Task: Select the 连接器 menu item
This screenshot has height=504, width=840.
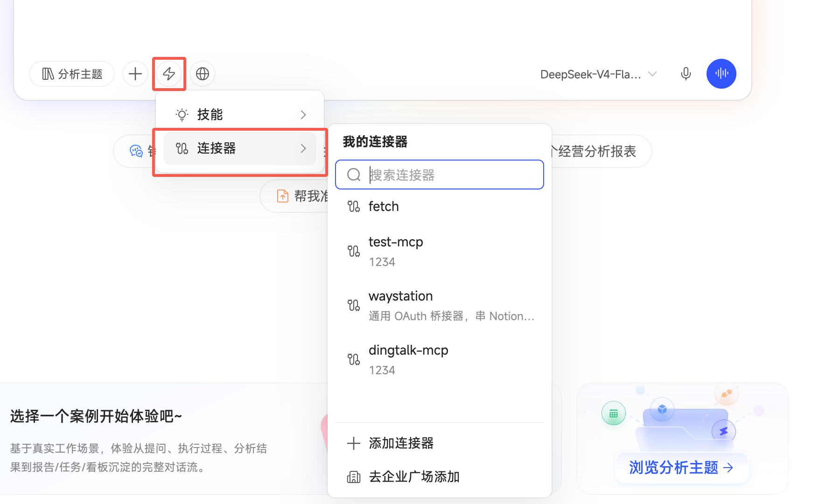Action: 240,148
